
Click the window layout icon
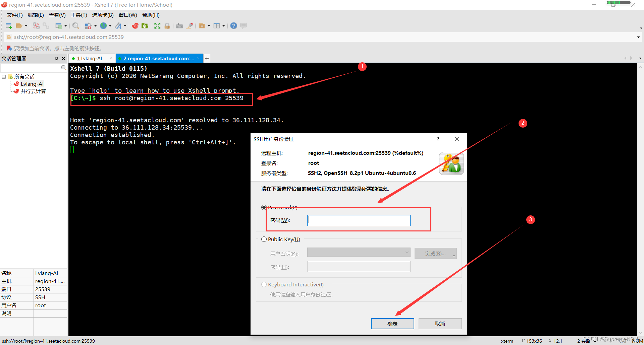(x=217, y=26)
